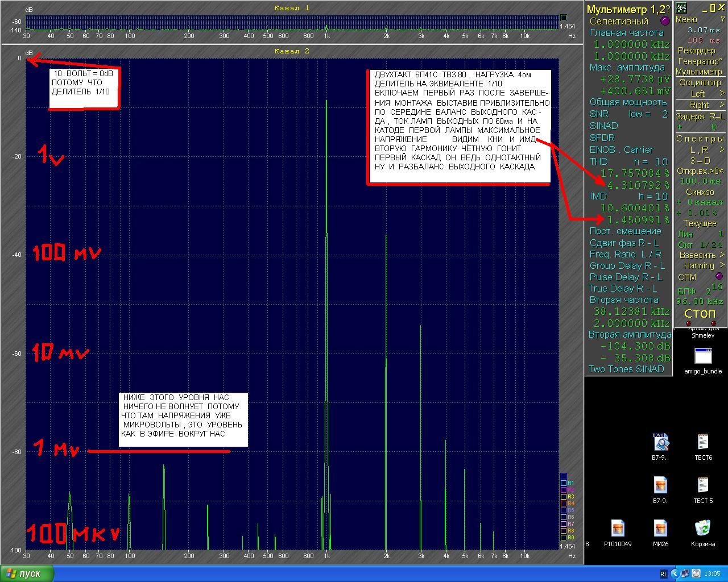Toggle the purple СПМ indicator light

(x=719, y=276)
